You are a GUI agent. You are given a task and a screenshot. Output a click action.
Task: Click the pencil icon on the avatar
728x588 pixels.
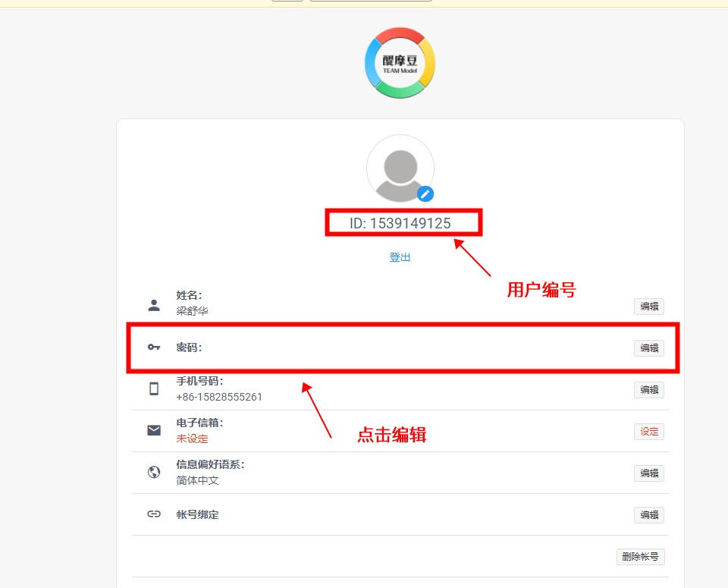[425, 193]
